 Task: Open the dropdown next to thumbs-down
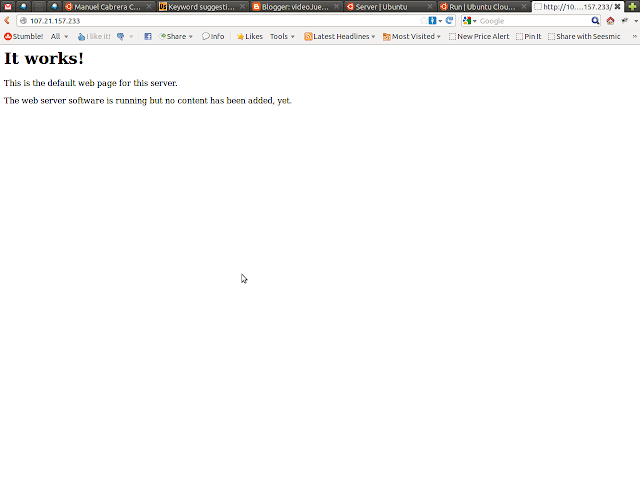pos(131,37)
